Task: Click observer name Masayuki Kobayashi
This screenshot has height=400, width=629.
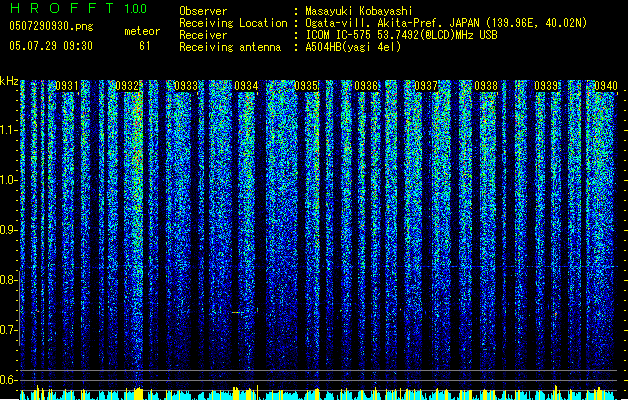Action: tap(359, 11)
